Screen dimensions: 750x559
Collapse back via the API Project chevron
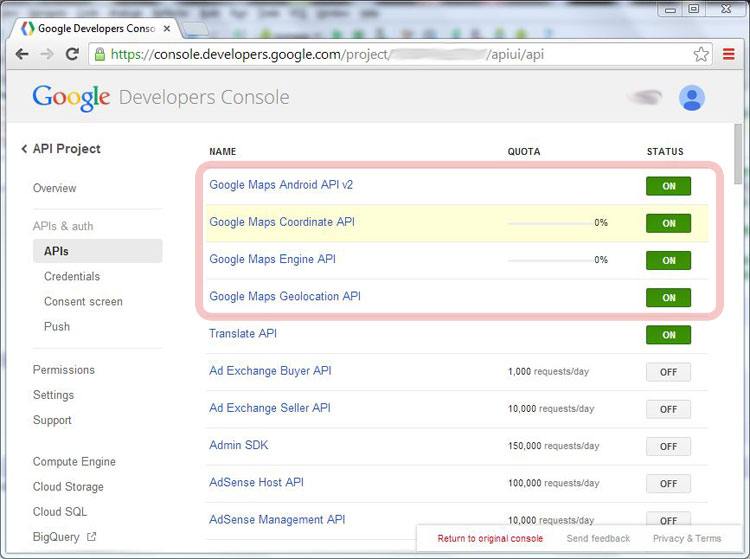pyautogui.click(x=24, y=149)
